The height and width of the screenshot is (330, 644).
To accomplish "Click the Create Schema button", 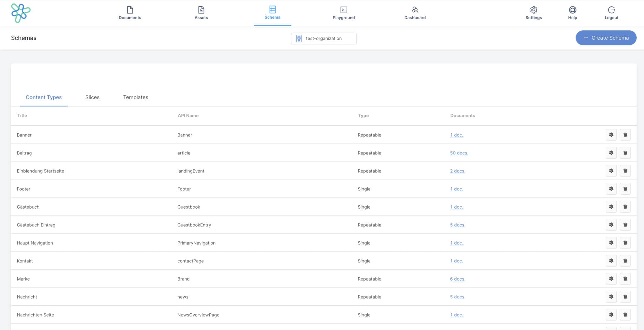I will coord(606,38).
